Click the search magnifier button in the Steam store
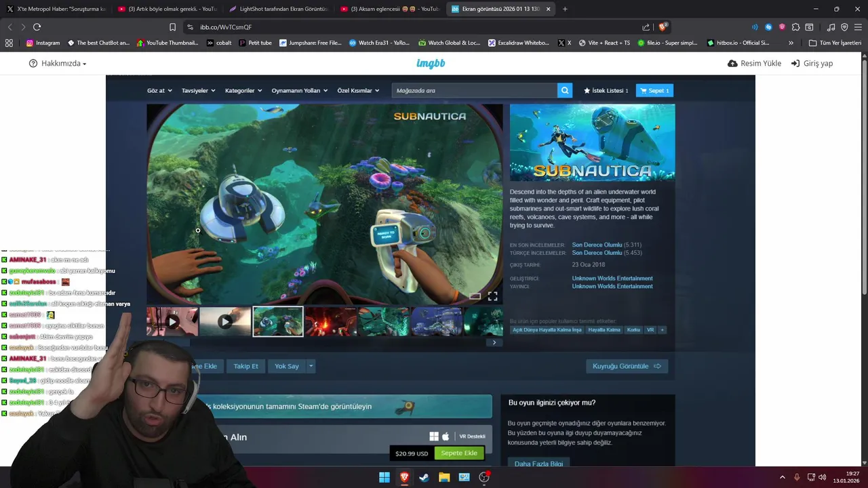868x488 pixels. pos(565,90)
